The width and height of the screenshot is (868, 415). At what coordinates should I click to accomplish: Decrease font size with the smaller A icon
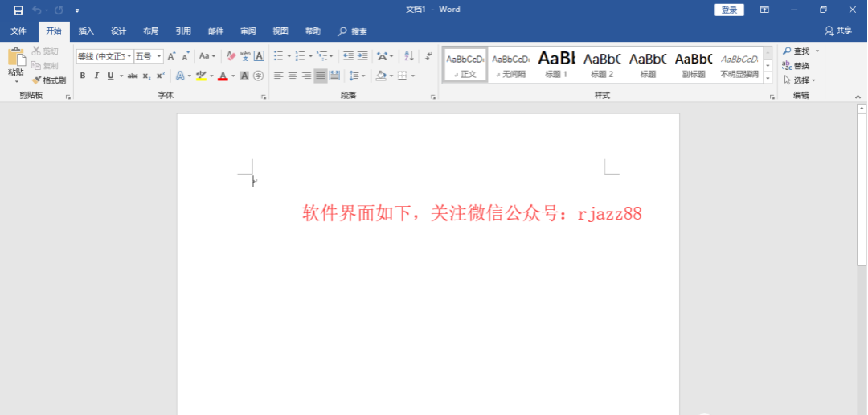tap(186, 56)
